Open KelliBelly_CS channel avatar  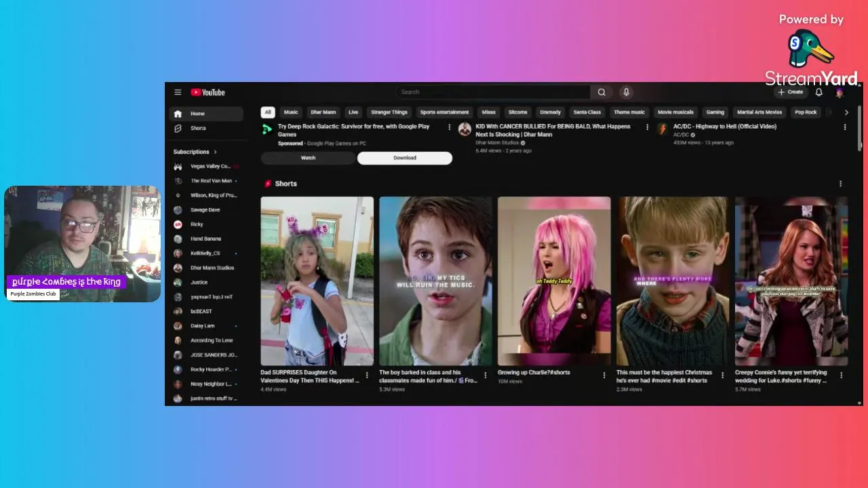pos(178,253)
